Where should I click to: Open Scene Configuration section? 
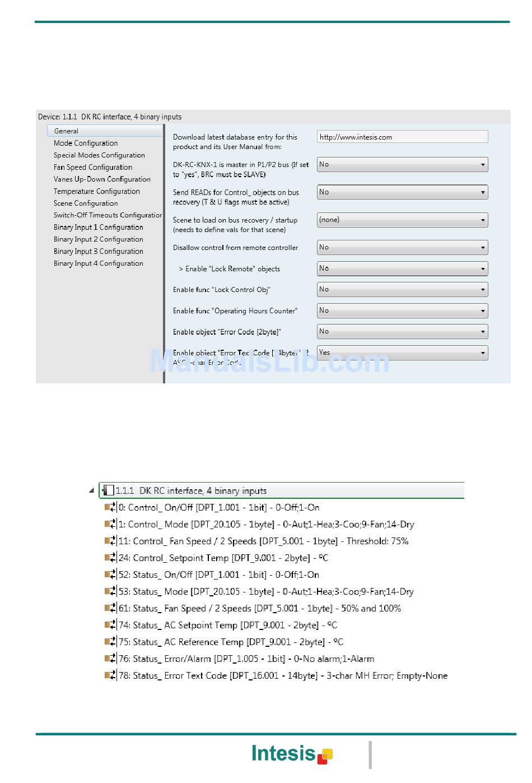click(x=86, y=203)
